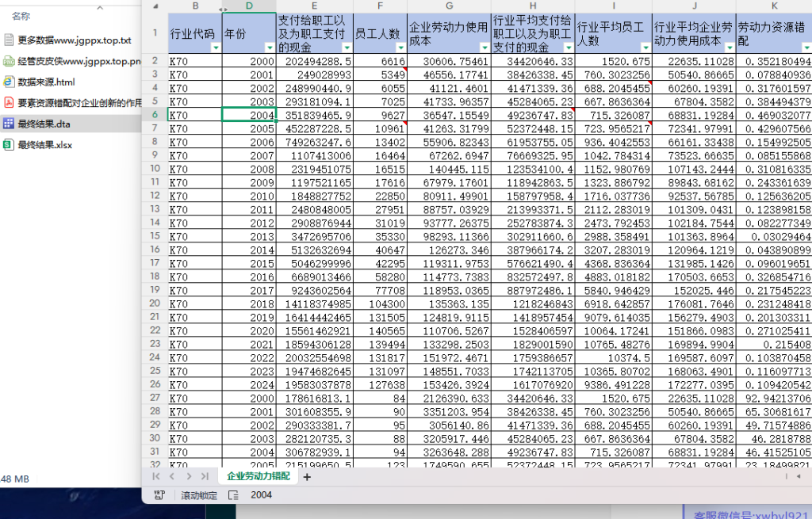The image size is (812, 519).
Task: Click the cell containing 0.352180494
Action: [x=774, y=61]
